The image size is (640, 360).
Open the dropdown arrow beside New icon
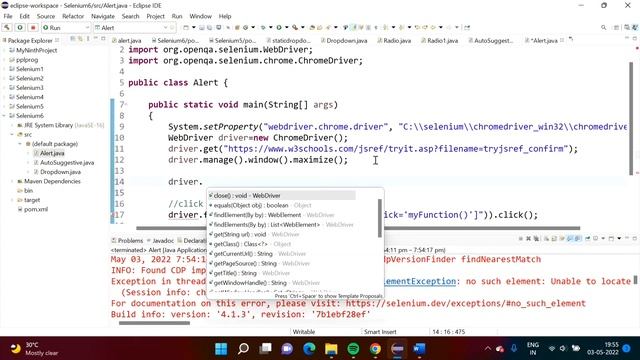click(x=193, y=28)
